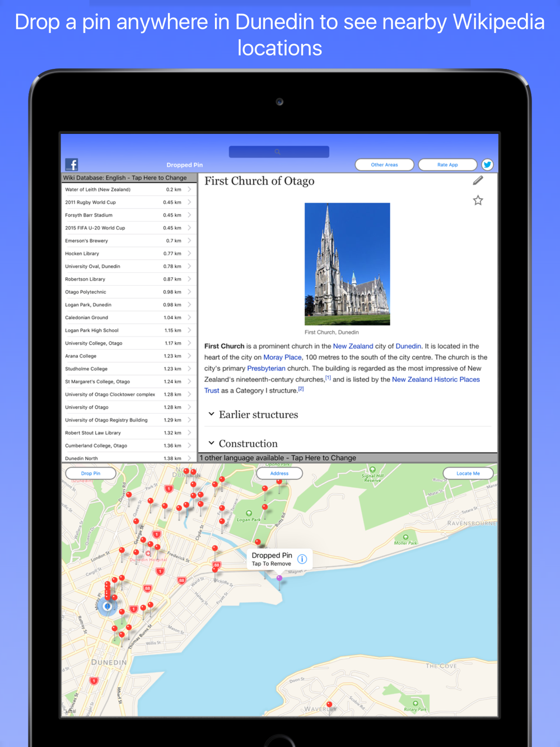Tap the chevron on the Forsyth Barr Stadium row
Screen dimensions: 560x747
click(189, 215)
